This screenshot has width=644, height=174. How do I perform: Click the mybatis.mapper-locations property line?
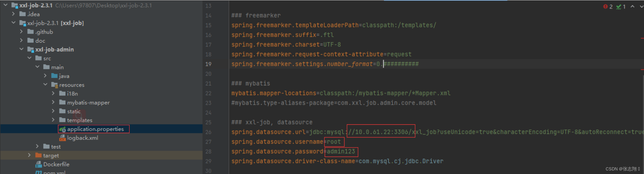(341, 93)
